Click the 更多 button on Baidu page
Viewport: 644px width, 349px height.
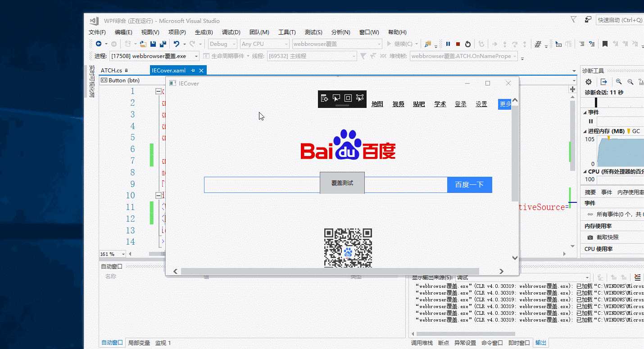tap(505, 104)
